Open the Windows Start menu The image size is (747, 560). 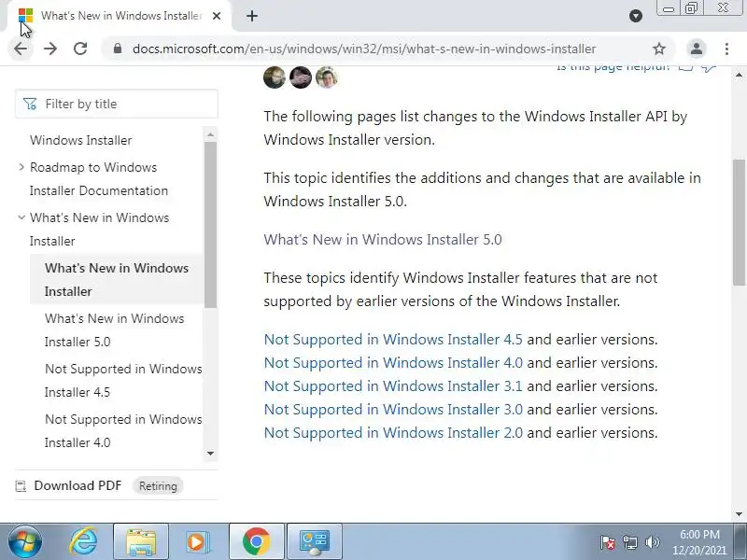(x=25, y=542)
